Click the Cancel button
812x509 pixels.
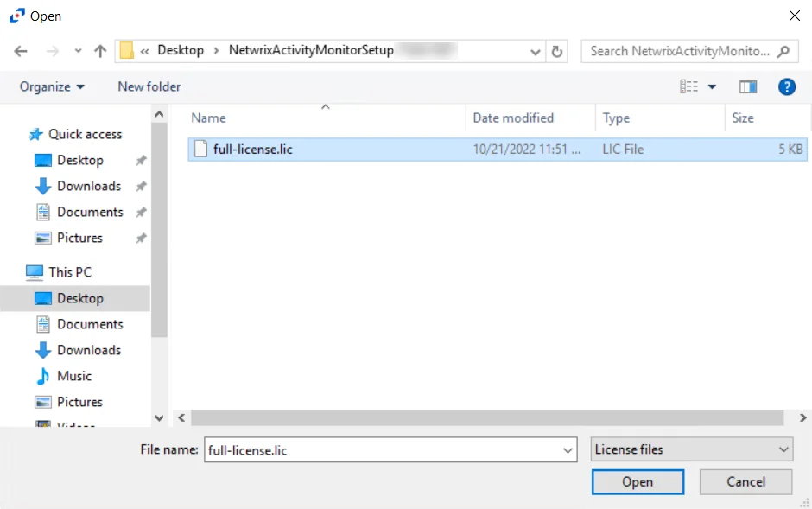[x=745, y=482]
